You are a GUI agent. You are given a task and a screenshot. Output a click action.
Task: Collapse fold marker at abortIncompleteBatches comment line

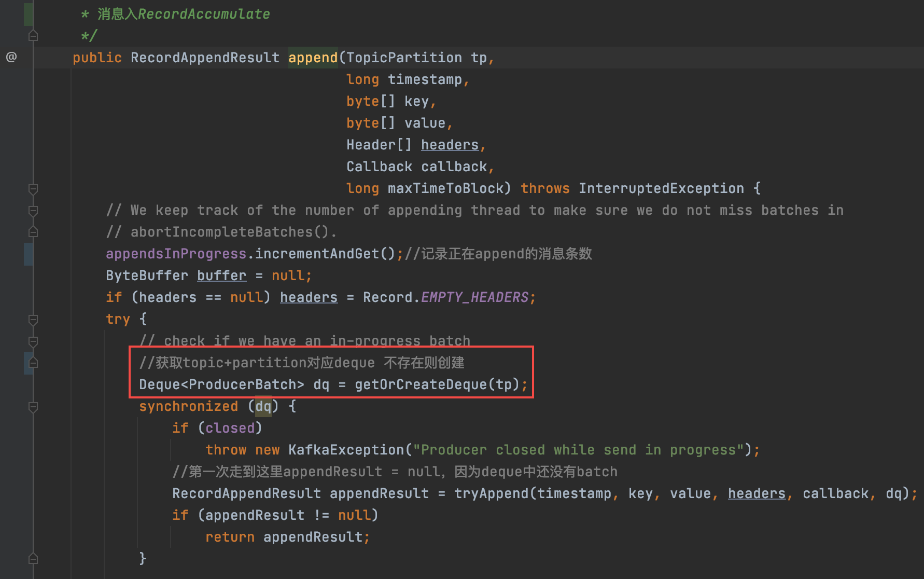tap(33, 232)
